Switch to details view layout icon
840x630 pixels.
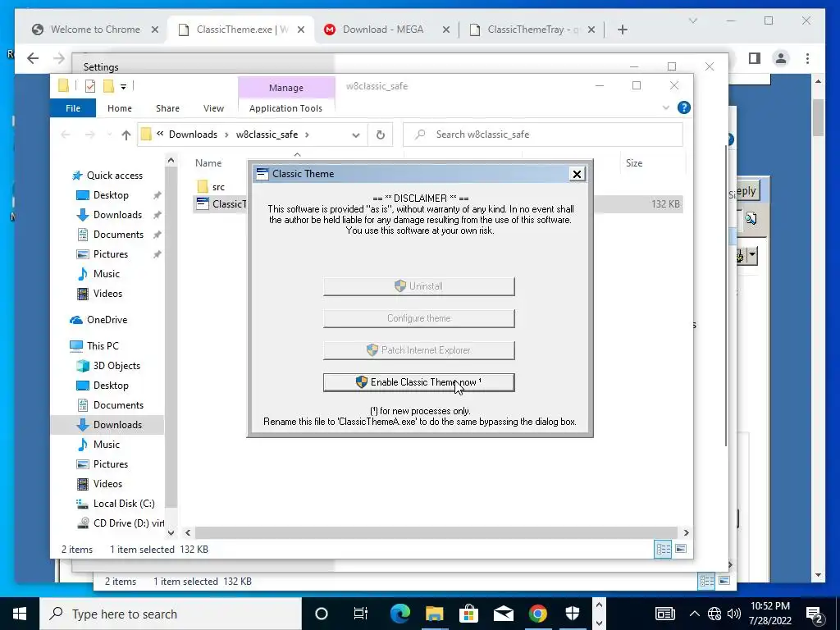point(663,549)
